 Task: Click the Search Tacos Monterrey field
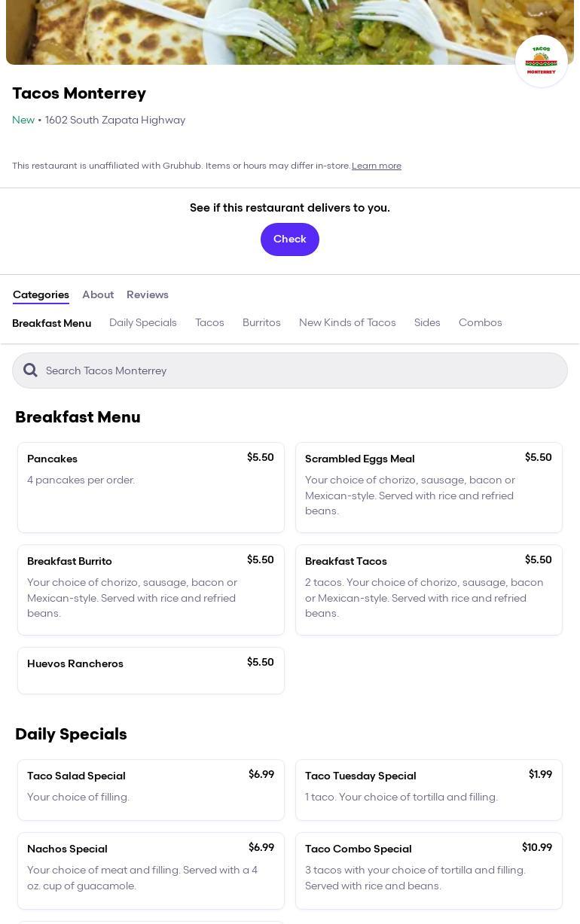point(301,371)
